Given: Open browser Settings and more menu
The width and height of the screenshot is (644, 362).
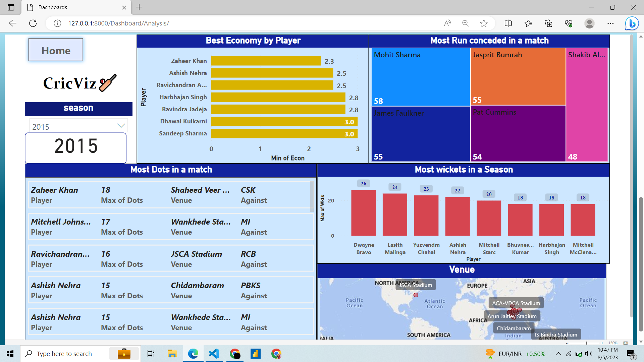Looking at the screenshot, I should (610, 23).
